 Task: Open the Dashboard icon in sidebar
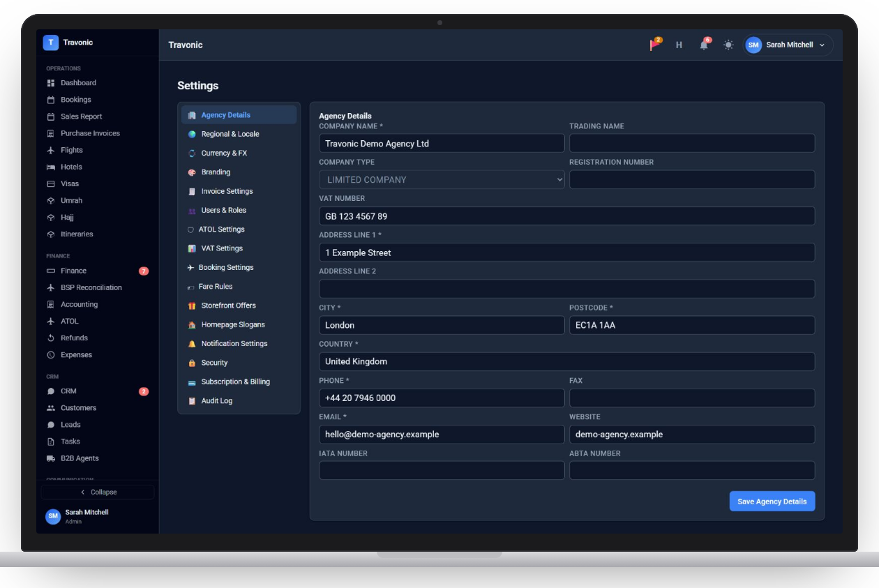[x=51, y=83]
